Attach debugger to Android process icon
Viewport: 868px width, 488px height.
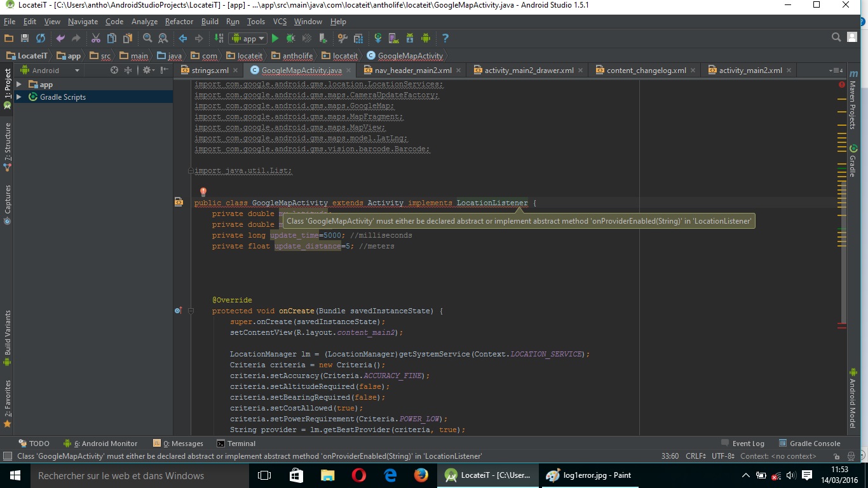(323, 38)
